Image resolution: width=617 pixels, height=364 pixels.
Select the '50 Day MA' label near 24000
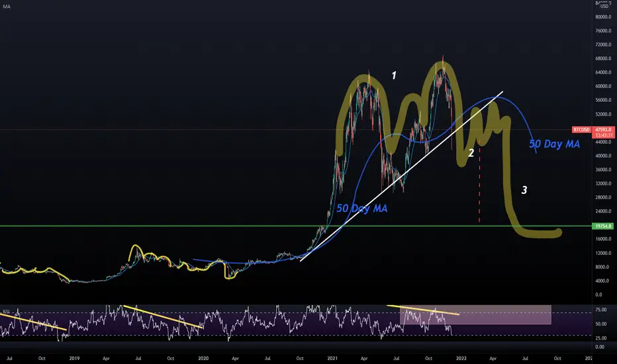pyautogui.click(x=362, y=208)
